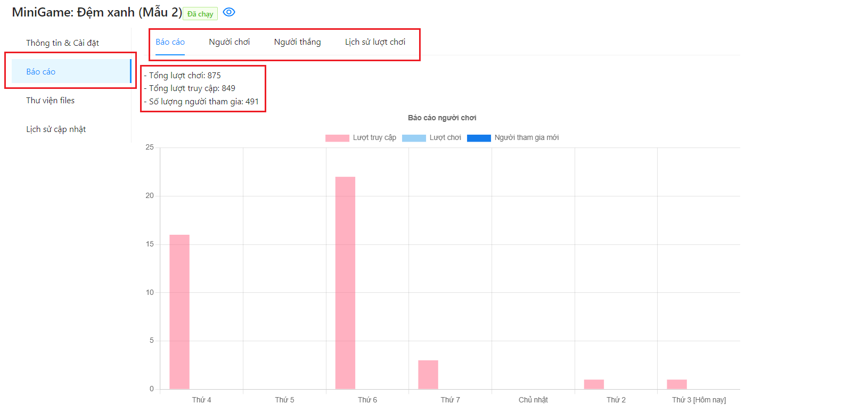Image resolution: width=868 pixels, height=412 pixels.
Task: Click the 'Thứ 2' small pink bar
Action: click(594, 384)
